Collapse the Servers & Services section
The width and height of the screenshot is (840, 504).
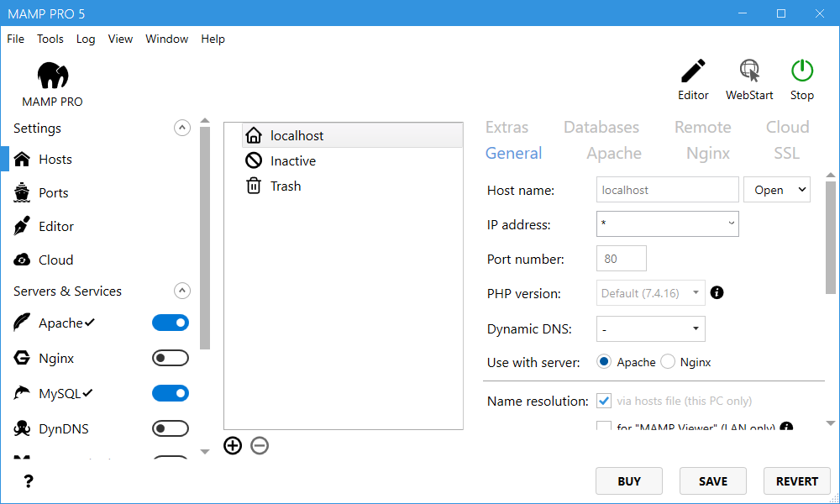[x=181, y=291]
